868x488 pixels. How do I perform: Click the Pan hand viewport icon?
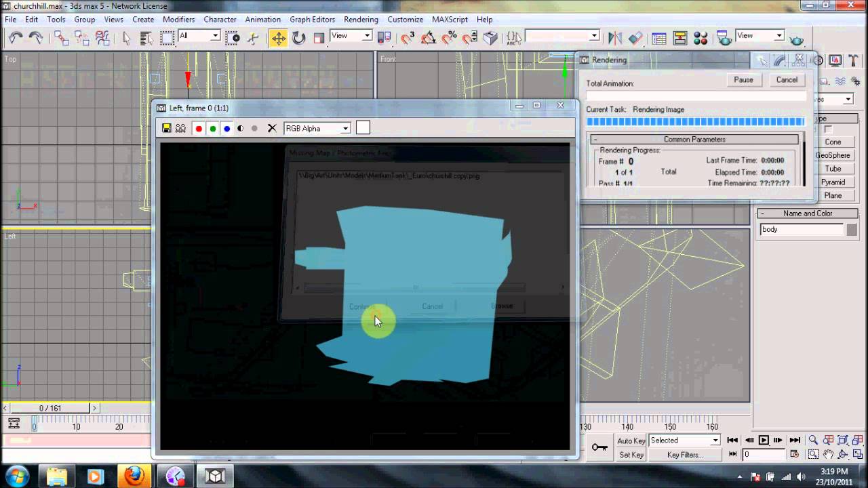pos(828,455)
